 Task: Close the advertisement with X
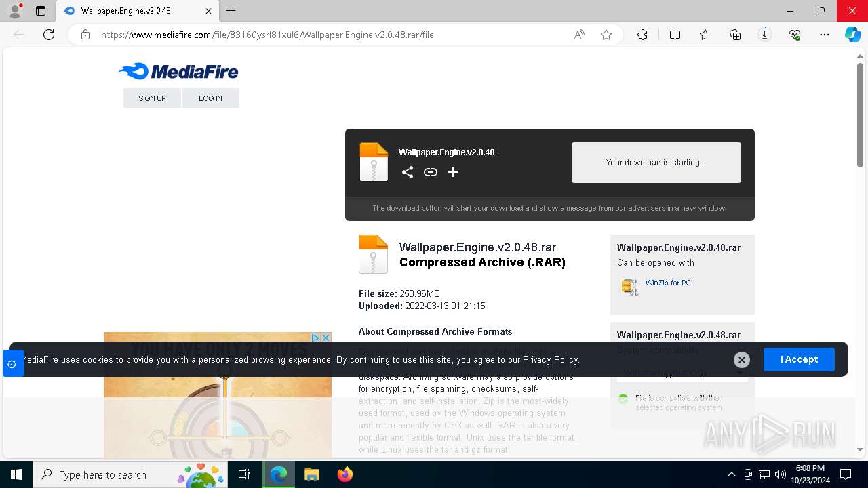point(325,338)
